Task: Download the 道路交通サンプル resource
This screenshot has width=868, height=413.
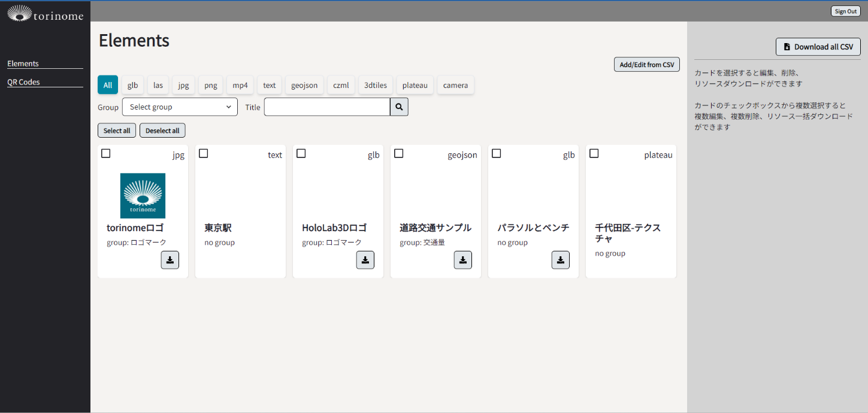Action: pyautogui.click(x=462, y=260)
